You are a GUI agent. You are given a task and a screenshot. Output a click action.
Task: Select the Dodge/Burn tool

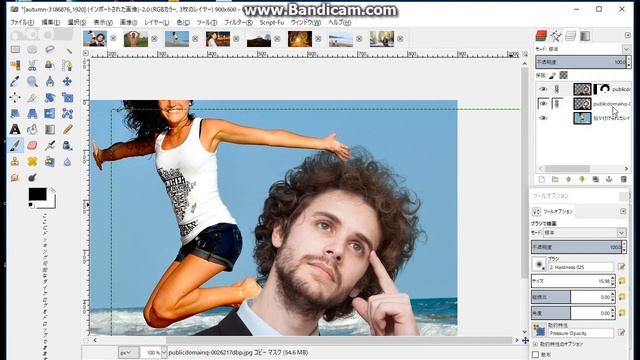[32, 177]
